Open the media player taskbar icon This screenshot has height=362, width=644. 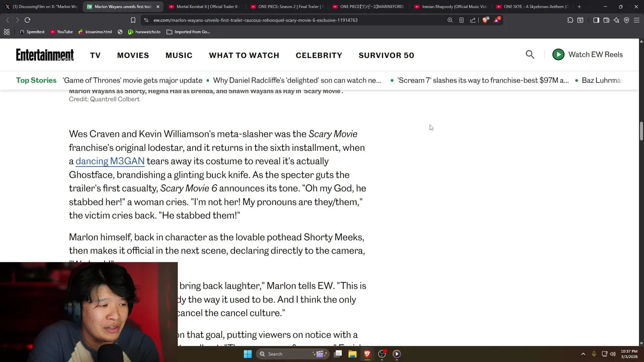(x=396, y=354)
